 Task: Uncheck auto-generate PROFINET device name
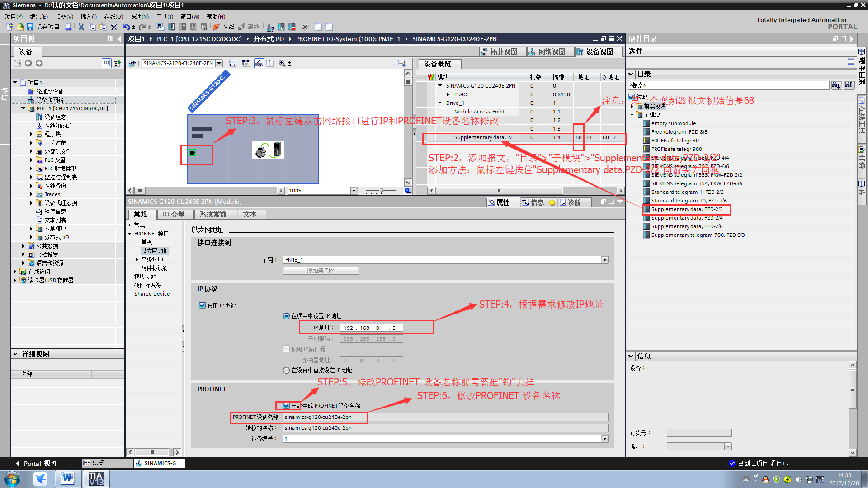tap(286, 406)
